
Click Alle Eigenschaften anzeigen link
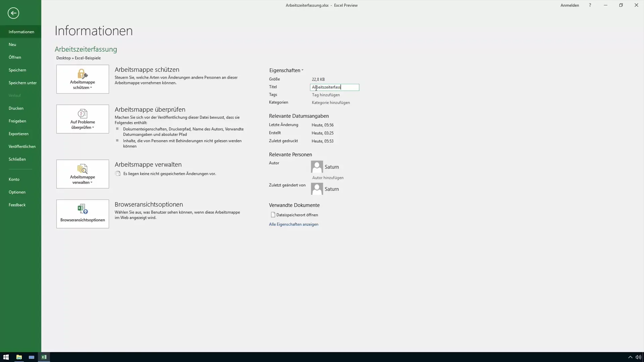point(293,224)
